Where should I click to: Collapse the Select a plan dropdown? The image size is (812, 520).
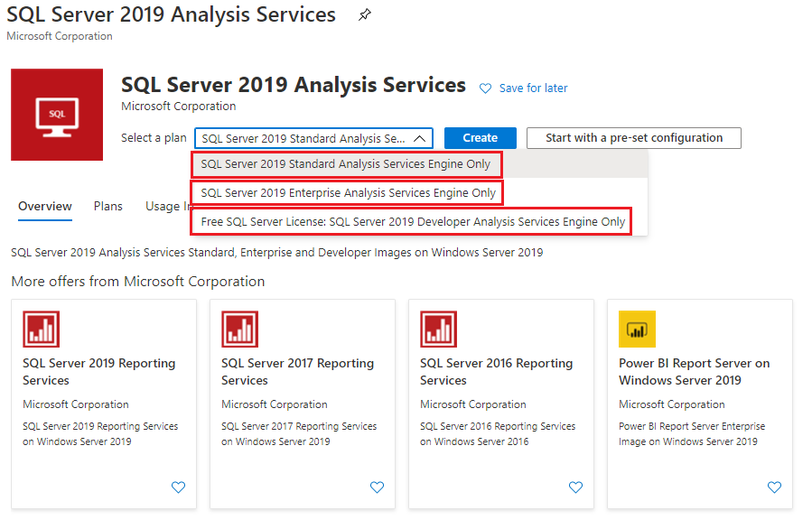(x=313, y=138)
